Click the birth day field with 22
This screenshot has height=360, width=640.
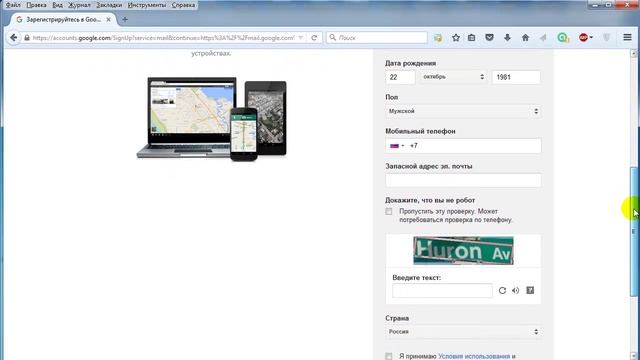click(400, 77)
